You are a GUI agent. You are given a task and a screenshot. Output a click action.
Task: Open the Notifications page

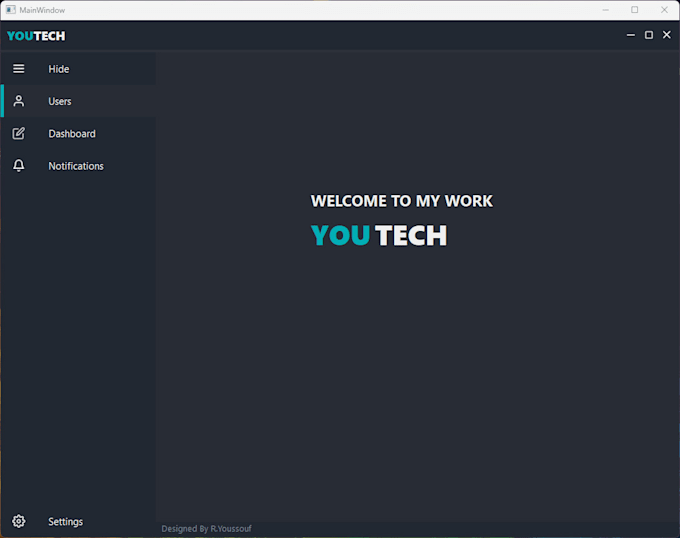(x=78, y=166)
